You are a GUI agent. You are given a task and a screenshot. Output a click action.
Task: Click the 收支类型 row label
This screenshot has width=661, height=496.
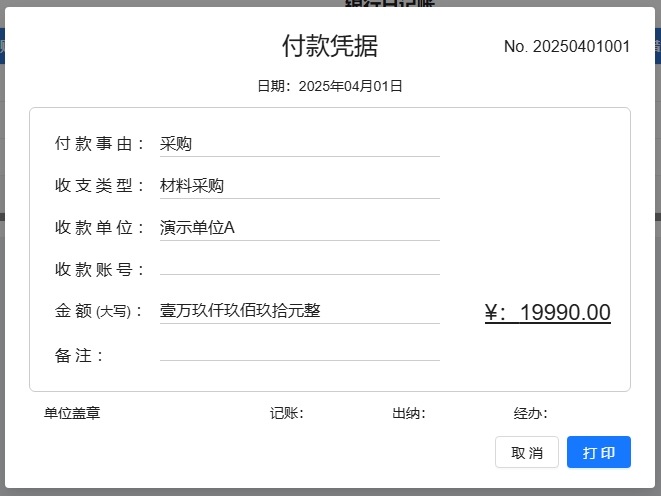tap(100, 186)
